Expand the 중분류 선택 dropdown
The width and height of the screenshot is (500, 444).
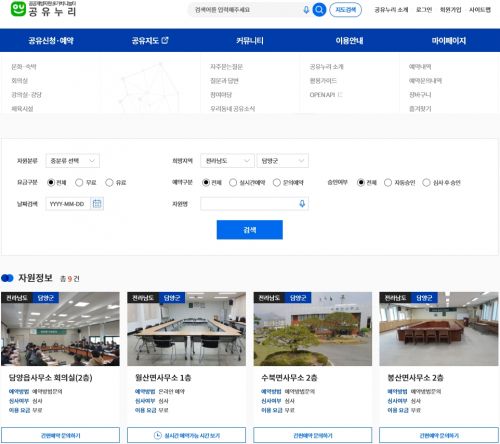click(73, 161)
